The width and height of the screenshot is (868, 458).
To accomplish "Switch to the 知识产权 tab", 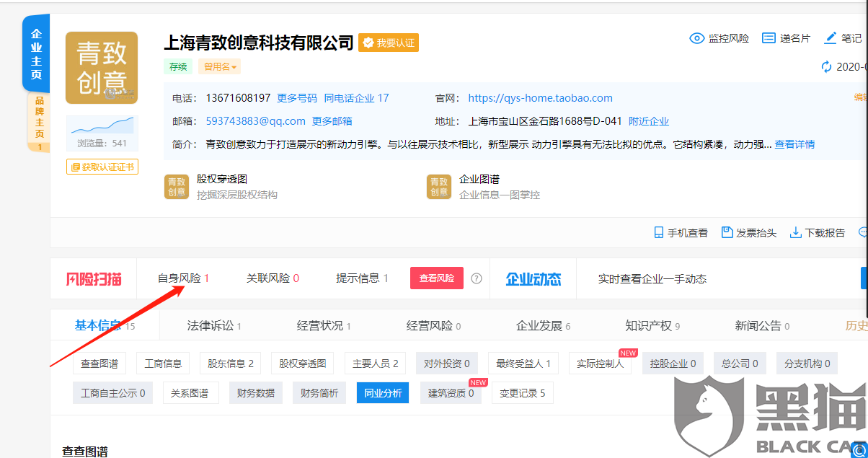I will 653,326.
